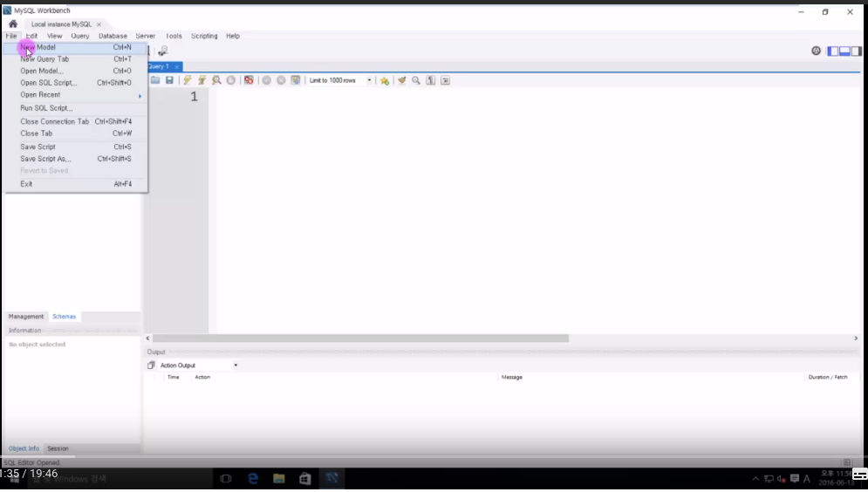
Task: Execute query with first lightning bolt icon
Action: (x=188, y=80)
